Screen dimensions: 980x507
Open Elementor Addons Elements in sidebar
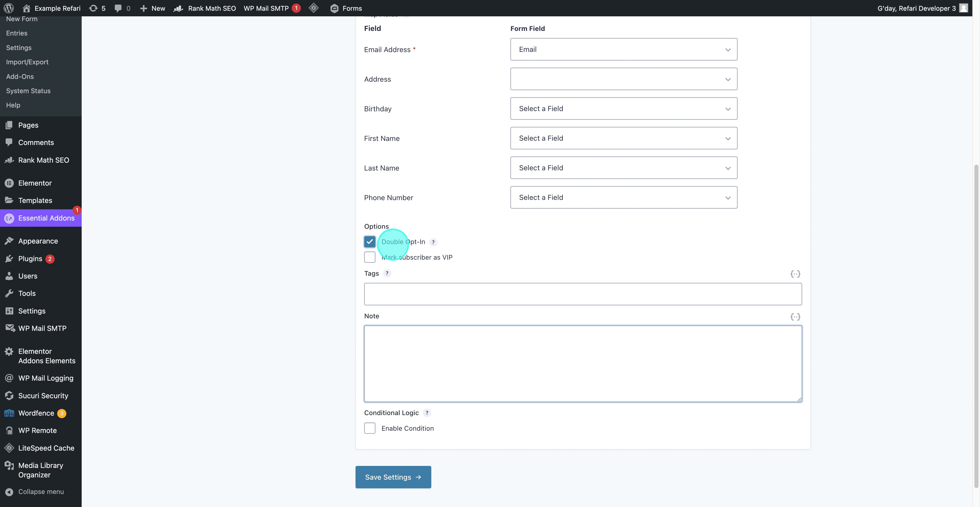[41, 356]
